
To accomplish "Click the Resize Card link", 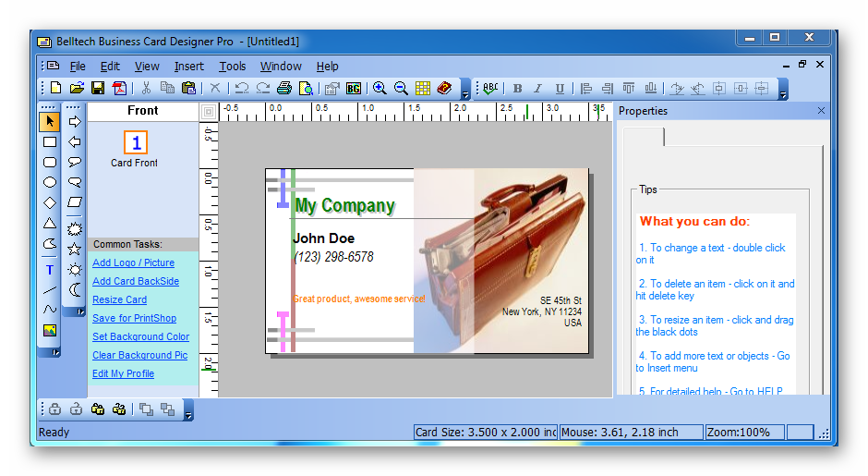I will pos(119,299).
